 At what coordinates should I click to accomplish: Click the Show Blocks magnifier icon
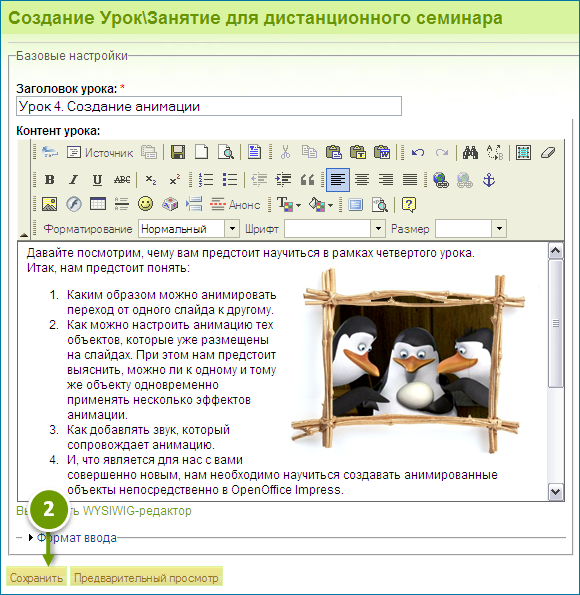(380, 205)
